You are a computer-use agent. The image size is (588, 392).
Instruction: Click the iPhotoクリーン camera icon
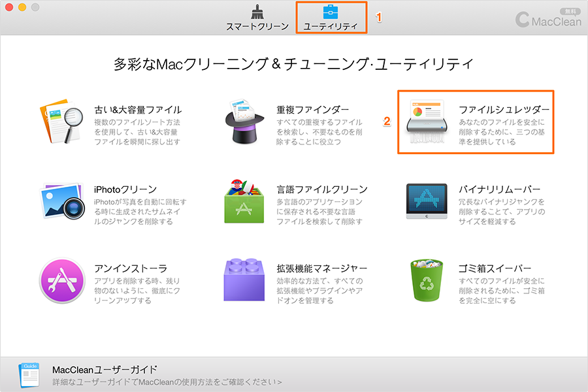62,201
